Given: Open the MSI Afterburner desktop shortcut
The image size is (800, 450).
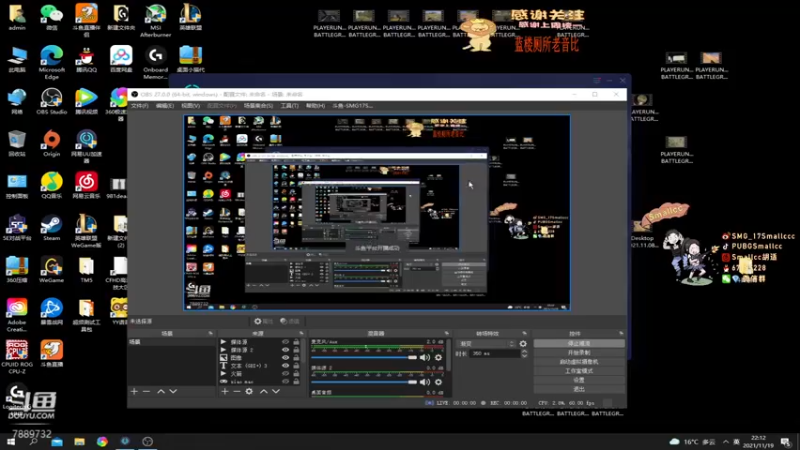Looking at the screenshot, I should point(155,20).
